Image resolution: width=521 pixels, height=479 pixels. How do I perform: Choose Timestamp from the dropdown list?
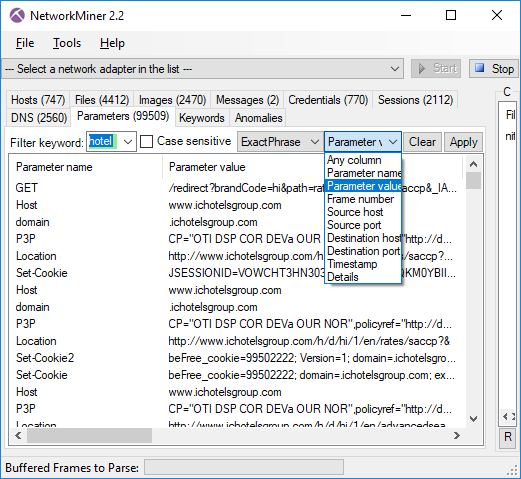click(363, 264)
